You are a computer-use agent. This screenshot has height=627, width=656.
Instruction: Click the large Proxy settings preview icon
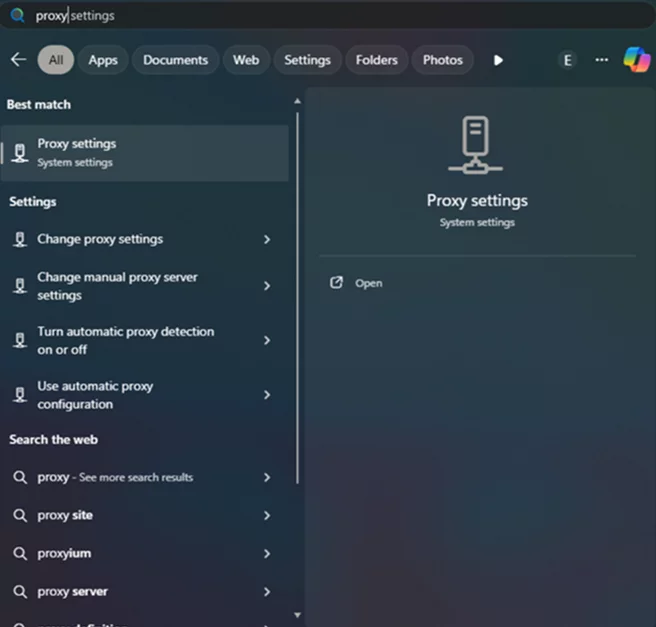pos(476,145)
